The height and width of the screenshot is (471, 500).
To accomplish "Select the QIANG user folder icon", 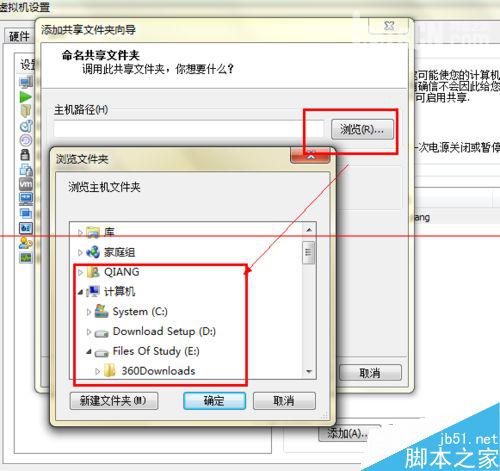I will click(x=93, y=272).
